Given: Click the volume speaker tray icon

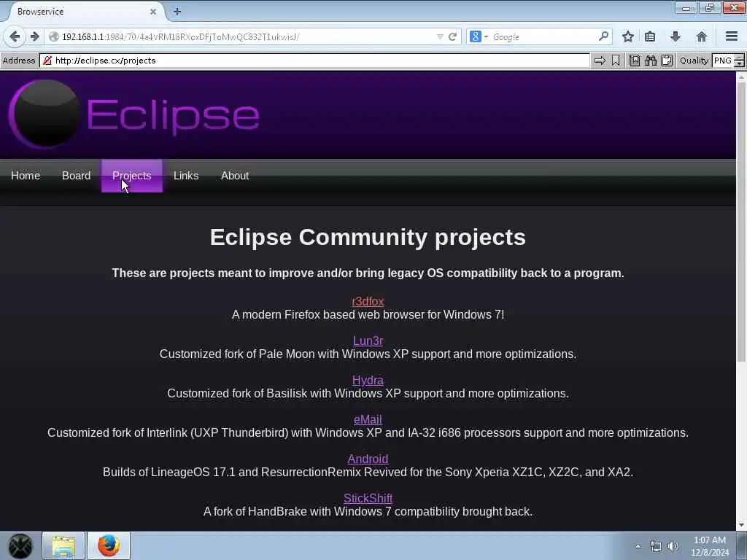Looking at the screenshot, I should coord(673,546).
